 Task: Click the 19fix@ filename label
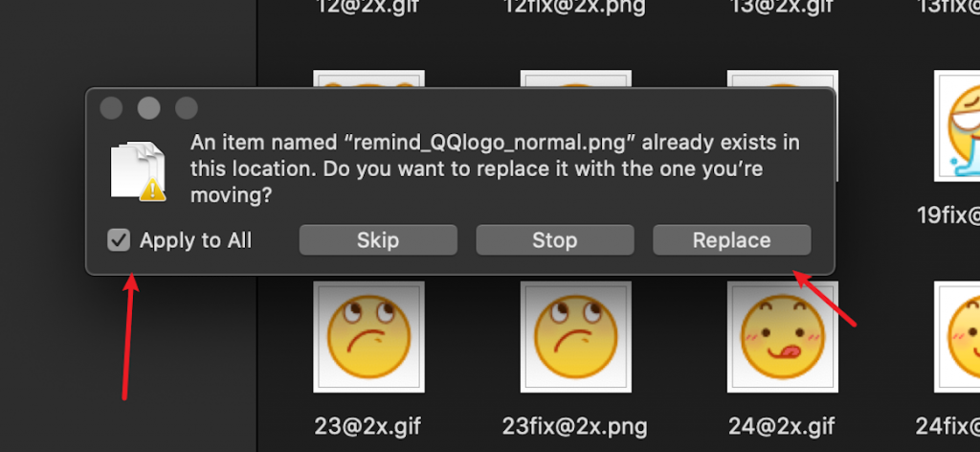(x=948, y=215)
